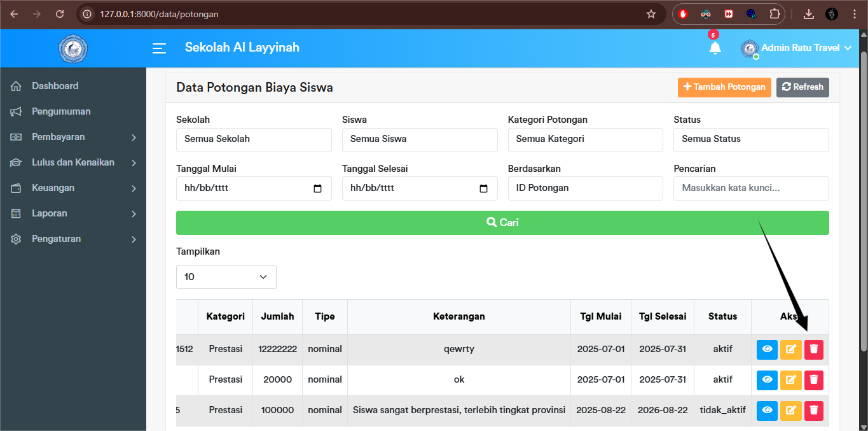Open the notifications bell

(x=715, y=48)
